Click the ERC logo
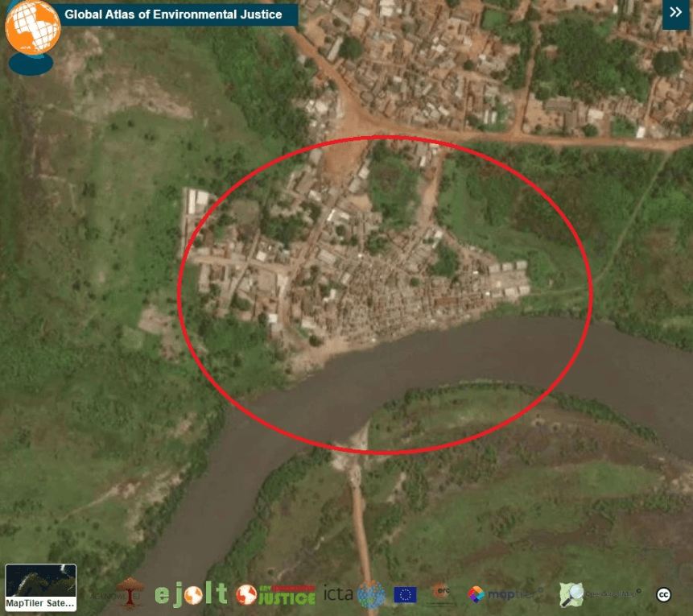 [x=440, y=593]
